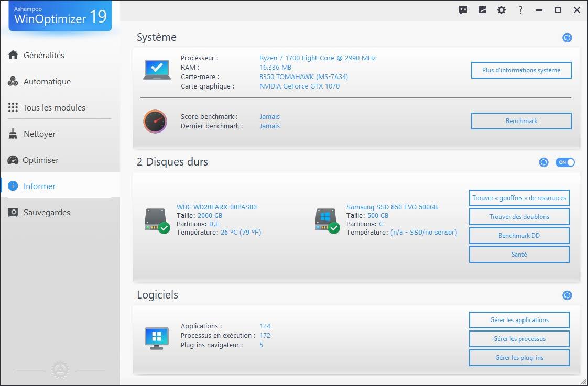Open Optimiser in the sidebar

point(60,160)
